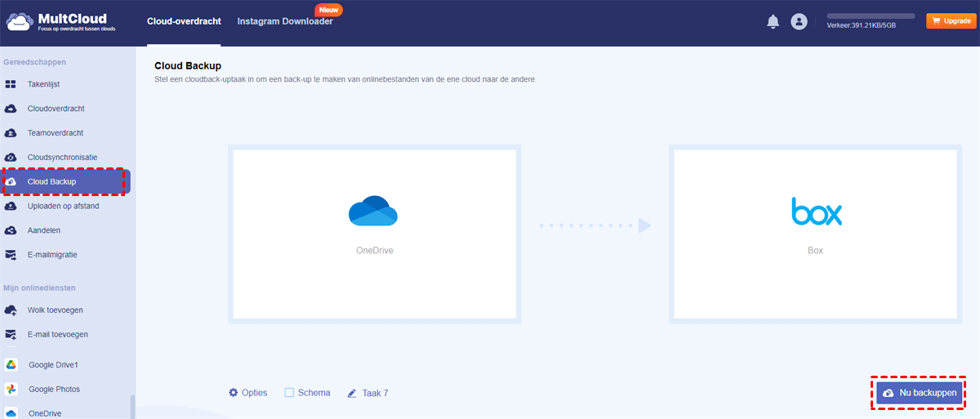Click the Gereedschappen section label
Viewport: 980px width, 419px height.
tap(35, 62)
